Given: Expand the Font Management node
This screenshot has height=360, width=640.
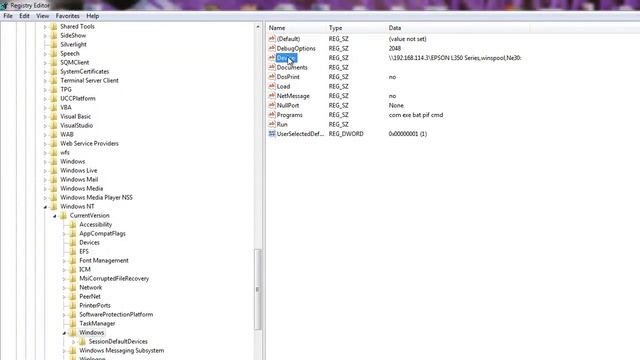Looking at the screenshot, I should point(64,261).
